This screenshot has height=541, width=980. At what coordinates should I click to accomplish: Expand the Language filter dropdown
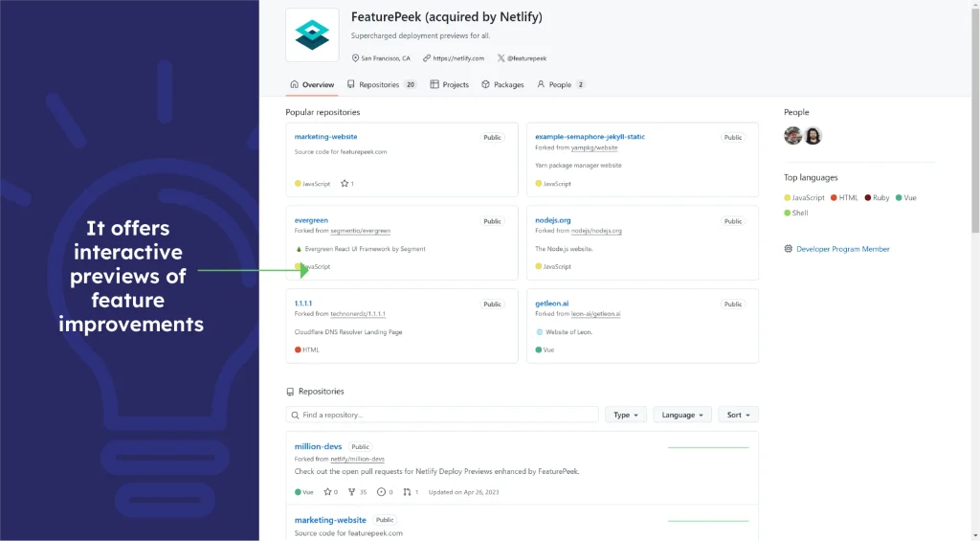(682, 415)
